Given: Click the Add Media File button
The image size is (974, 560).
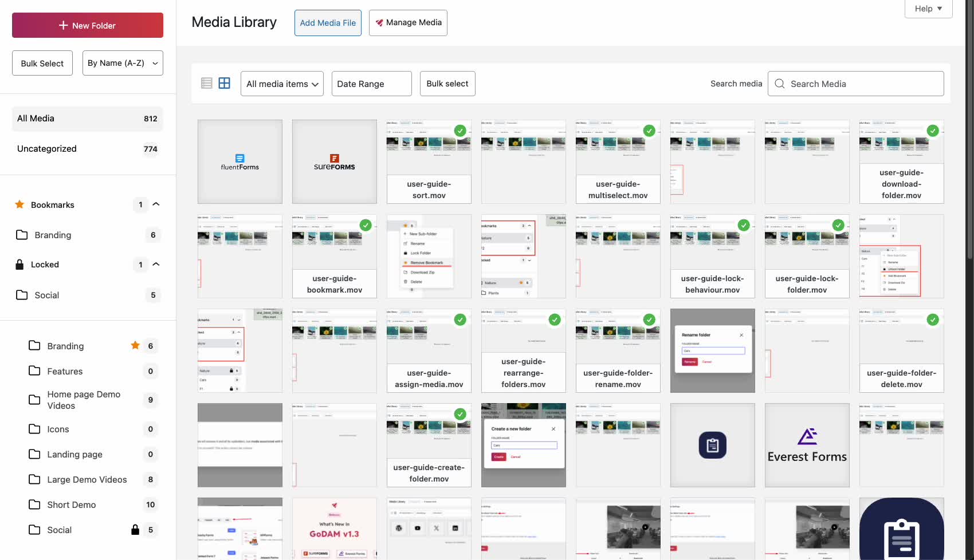Looking at the screenshot, I should 328,23.
